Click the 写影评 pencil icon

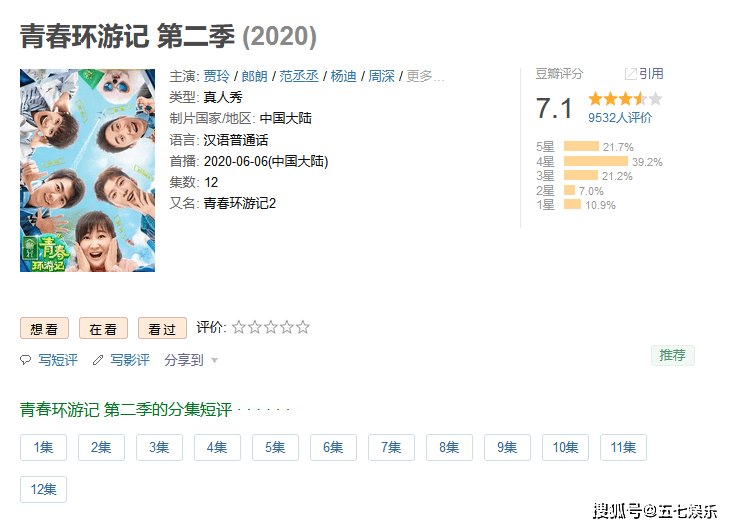98,360
